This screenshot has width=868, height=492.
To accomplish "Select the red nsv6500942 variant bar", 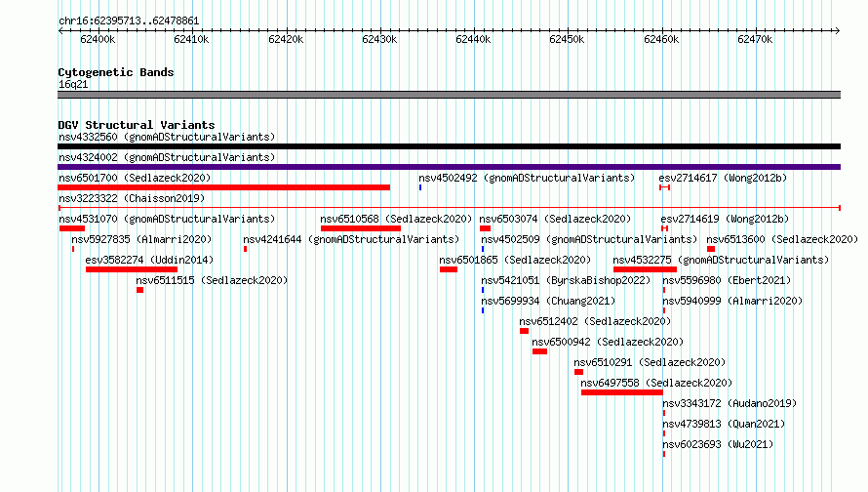I will click(x=539, y=351).
